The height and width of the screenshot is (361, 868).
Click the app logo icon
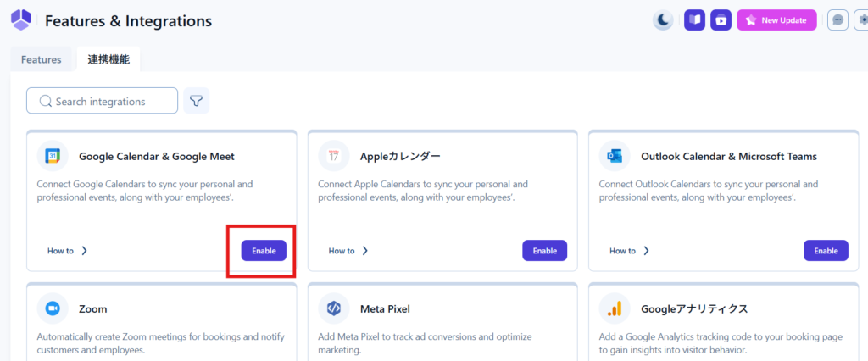(20, 19)
